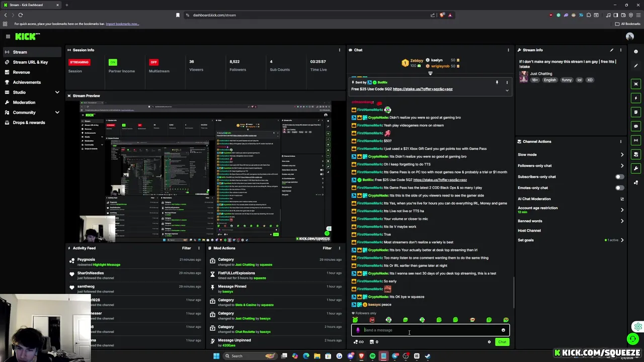Click the Import bookmarks now link
Screen dimensions: 644x362
pos(122,24)
